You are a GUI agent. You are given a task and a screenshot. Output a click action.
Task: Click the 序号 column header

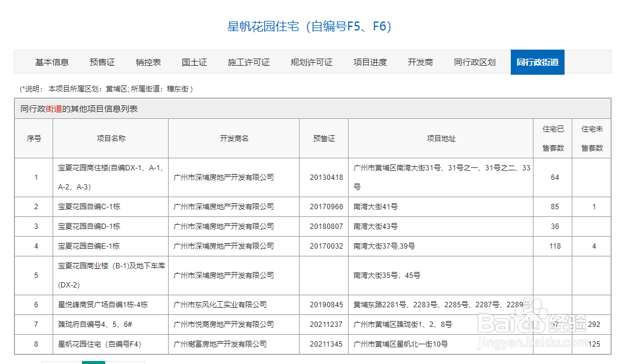(33, 139)
